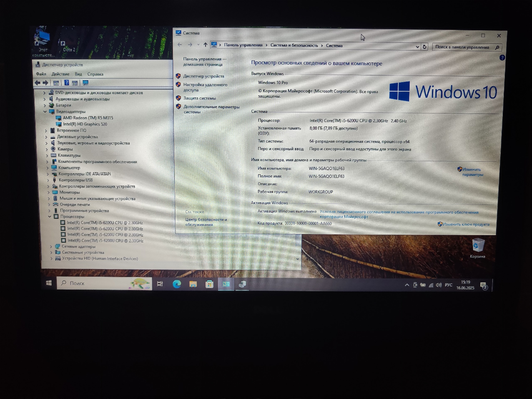
Task: Select Устройства HID category
Action: point(100,259)
